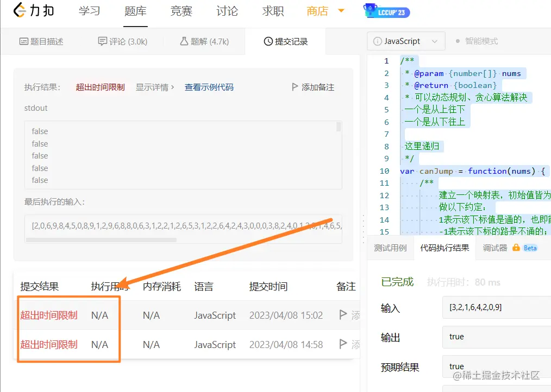
Task: Open the 调试器 Beta tab
Action: pos(510,248)
